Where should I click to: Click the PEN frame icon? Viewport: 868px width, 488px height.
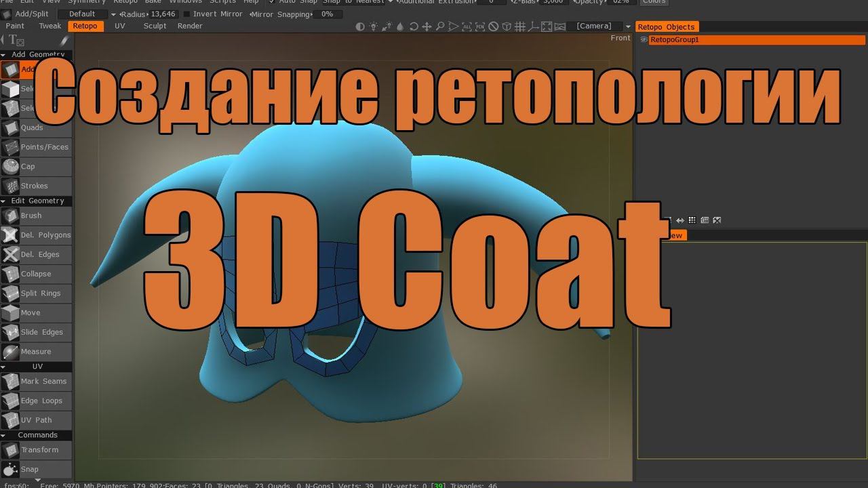pyautogui.click(x=480, y=27)
